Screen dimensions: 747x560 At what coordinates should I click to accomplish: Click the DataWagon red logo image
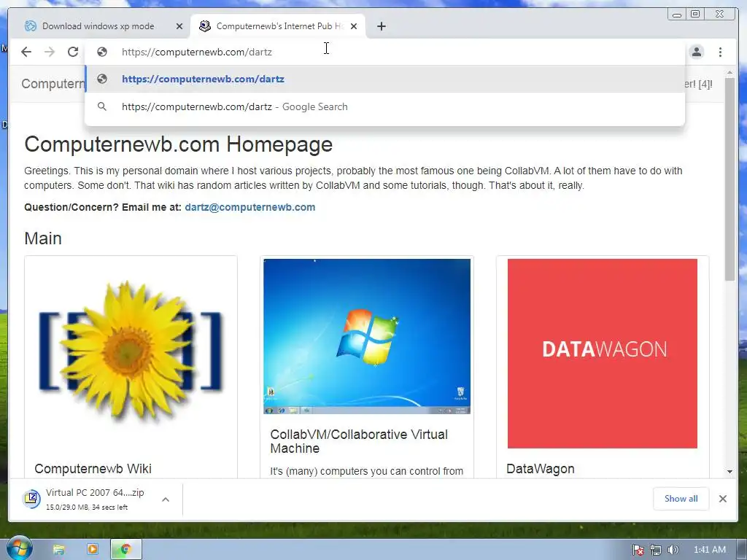coord(602,354)
